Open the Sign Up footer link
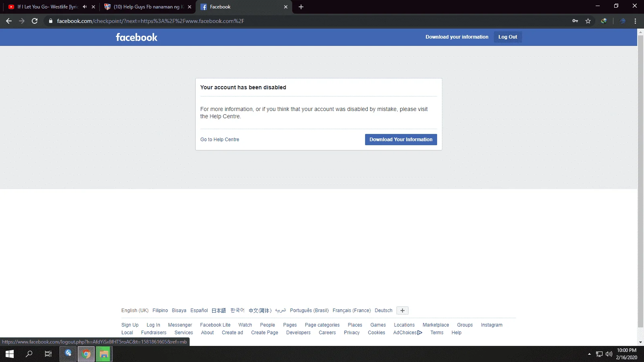 pyautogui.click(x=130, y=325)
